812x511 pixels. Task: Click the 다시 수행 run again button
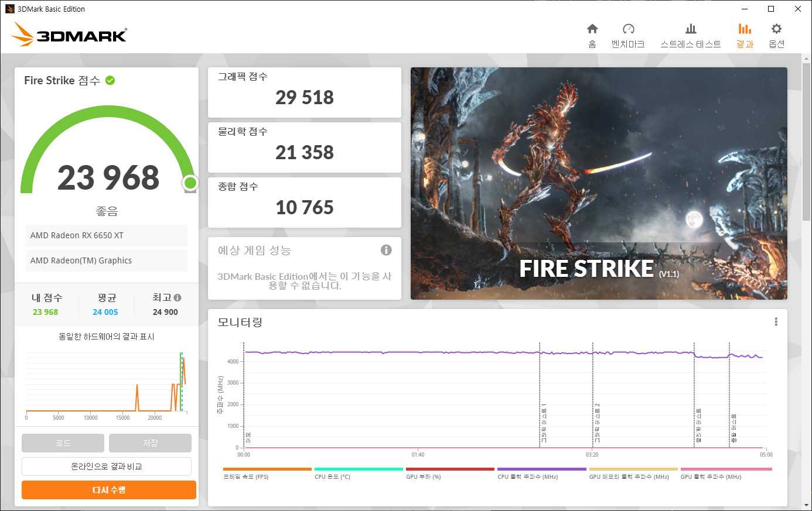(109, 490)
